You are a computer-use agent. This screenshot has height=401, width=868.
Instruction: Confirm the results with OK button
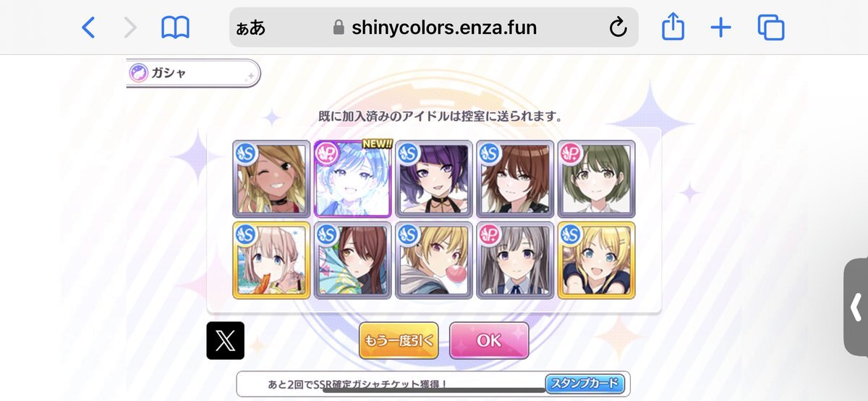(489, 340)
